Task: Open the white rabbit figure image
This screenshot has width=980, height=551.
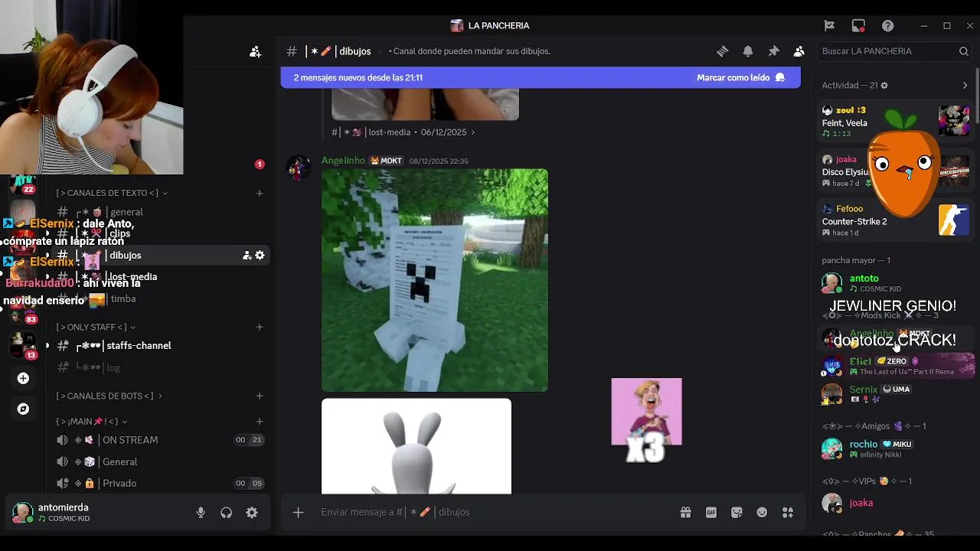Action: (416, 446)
